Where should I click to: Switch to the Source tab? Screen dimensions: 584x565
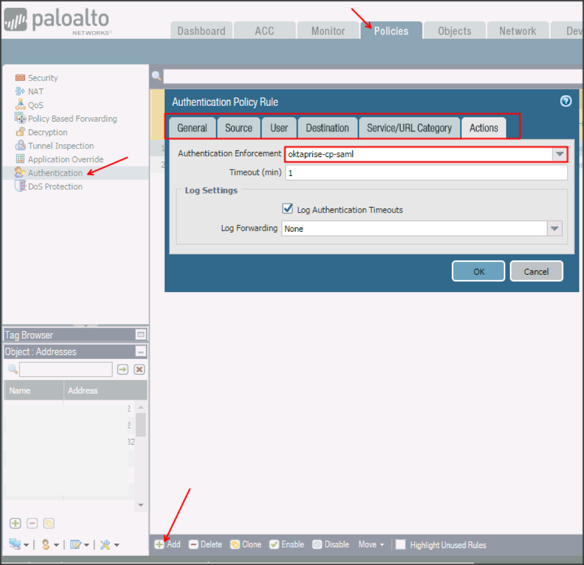[x=238, y=128]
